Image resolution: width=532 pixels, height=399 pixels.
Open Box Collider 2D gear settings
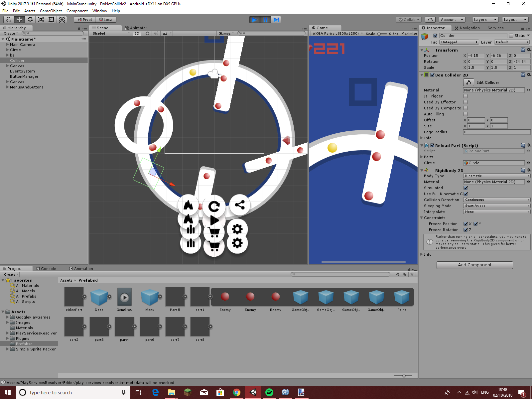pos(529,75)
